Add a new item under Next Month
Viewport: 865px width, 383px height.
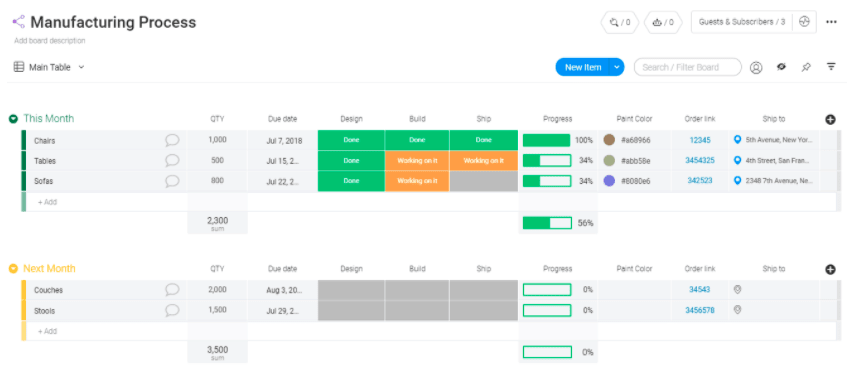point(47,331)
